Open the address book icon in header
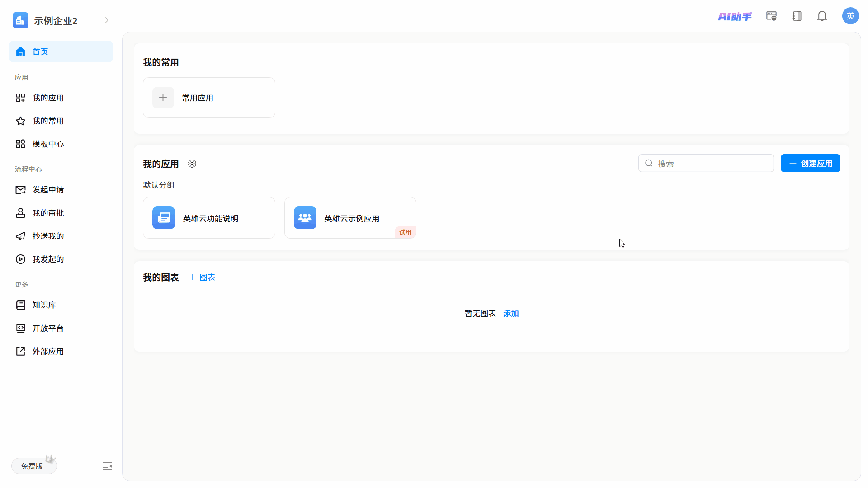Viewport: 868px width, 488px height. (797, 16)
